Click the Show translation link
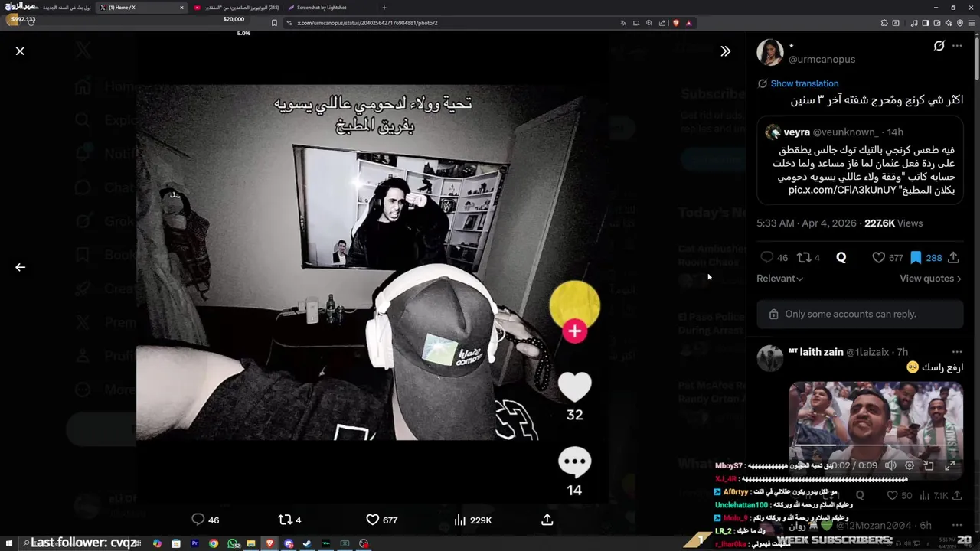Image resolution: width=980 pixels, height=551 pixels. click(804, 83)
